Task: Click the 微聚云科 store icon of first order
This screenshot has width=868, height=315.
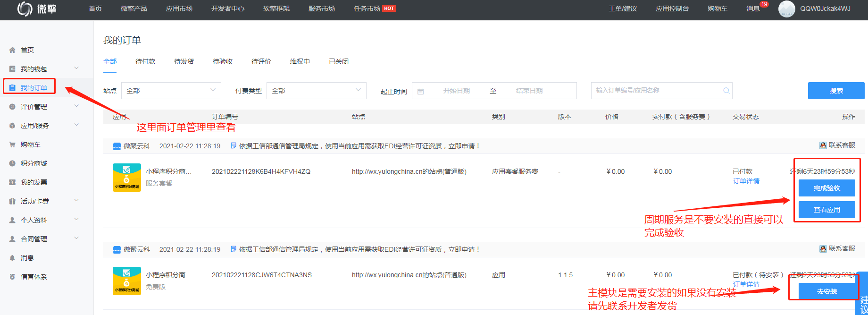Action: [117, 146]
